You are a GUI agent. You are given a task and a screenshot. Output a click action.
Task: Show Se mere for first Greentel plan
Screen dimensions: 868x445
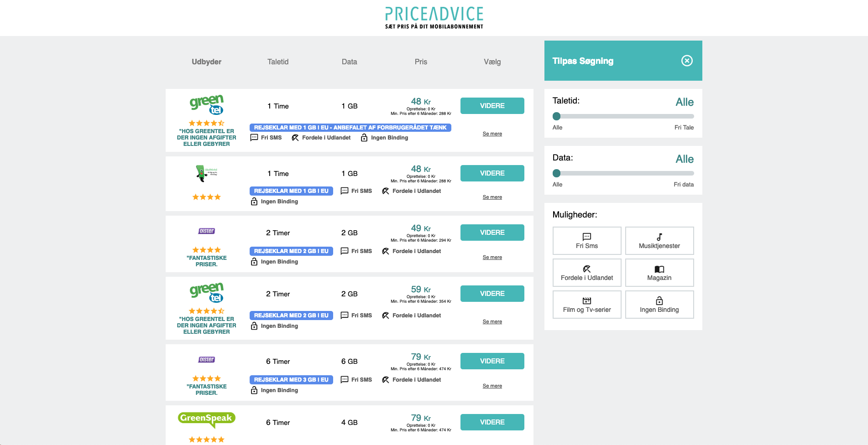(492, 134)
